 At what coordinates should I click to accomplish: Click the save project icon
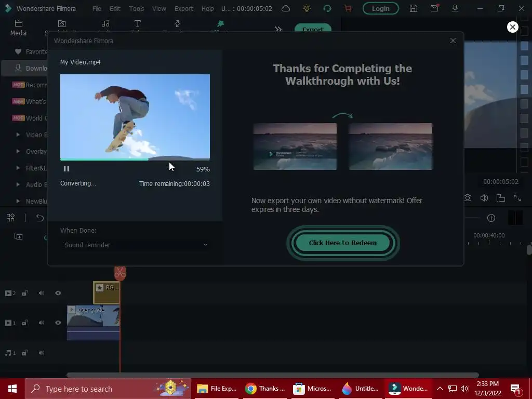coord(413,8)
